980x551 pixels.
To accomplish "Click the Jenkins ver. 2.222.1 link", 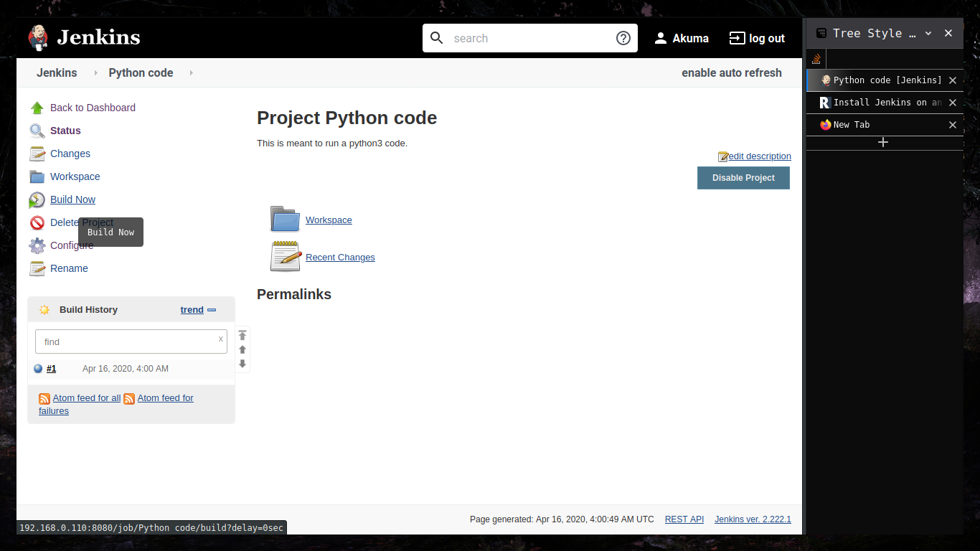I will (753, 519).
